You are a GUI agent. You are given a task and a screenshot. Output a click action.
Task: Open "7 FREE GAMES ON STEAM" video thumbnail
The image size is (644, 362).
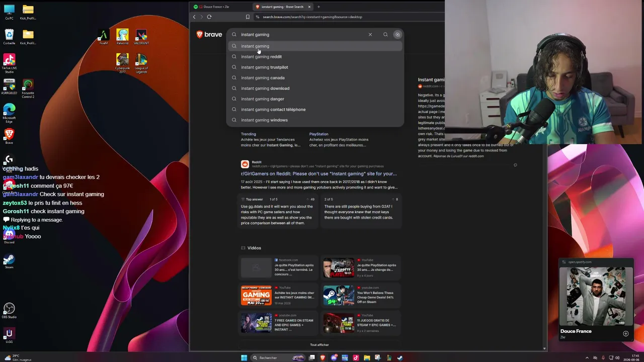coord(256,323)
